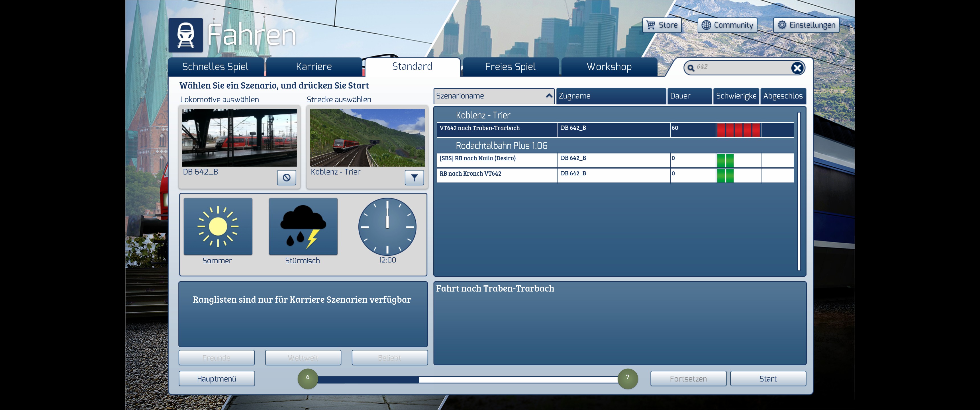Screen dimensions: 980x410
Task: Click the train Fahren logo icon
Action: coord(186,35)
